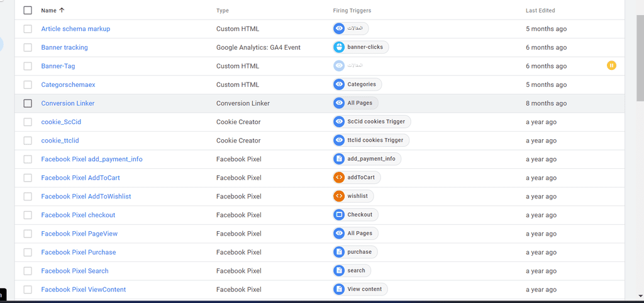Click the banner-clicks trigger label
The image size is (644, 303).
coord(365,47)
